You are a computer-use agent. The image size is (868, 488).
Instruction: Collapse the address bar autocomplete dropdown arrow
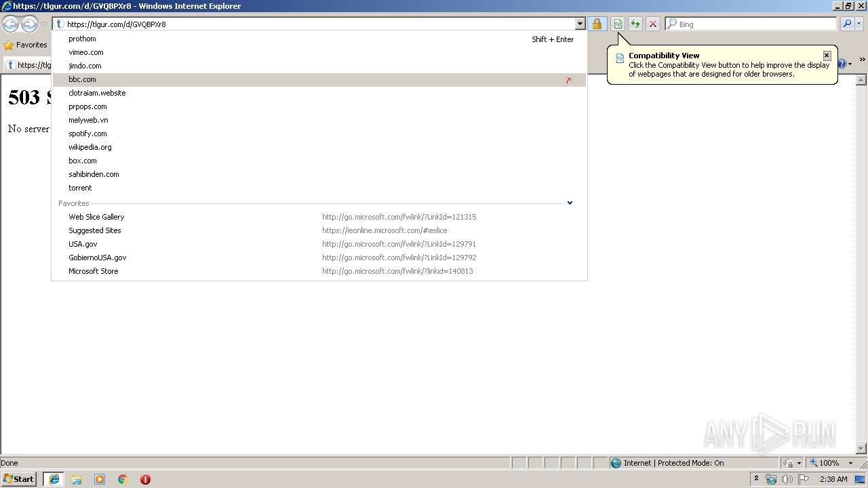tap(580, 24)
